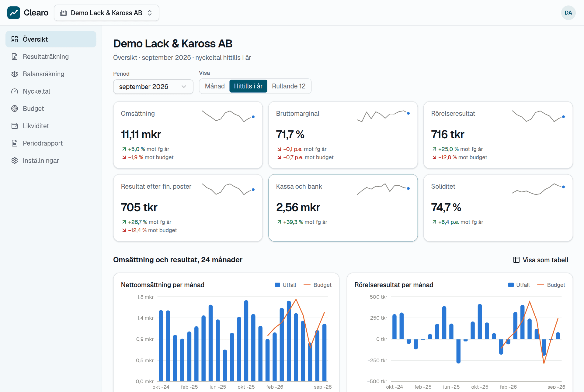584x392 pixels.
Task: Select Hittills i år view
Action: click(248, 86)
